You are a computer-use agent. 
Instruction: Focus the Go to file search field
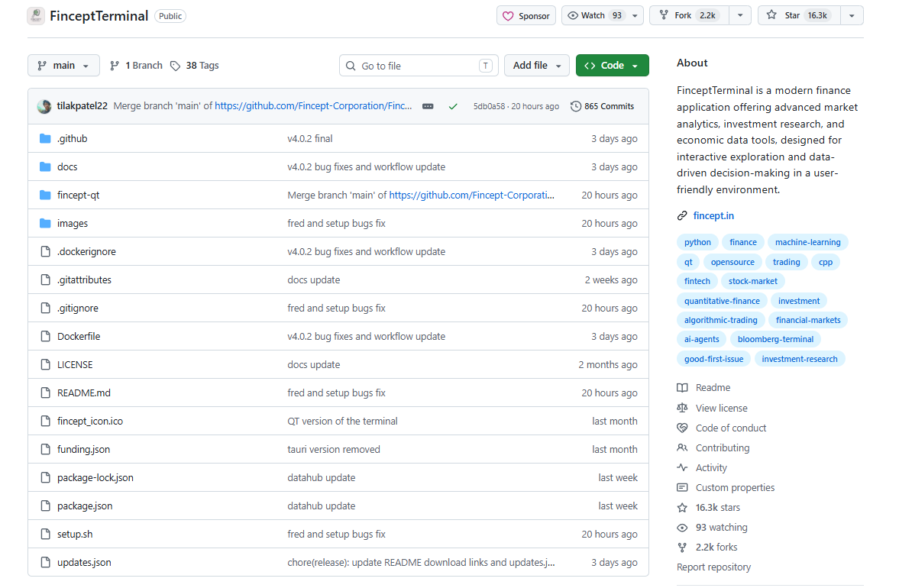tap(419, 66)
